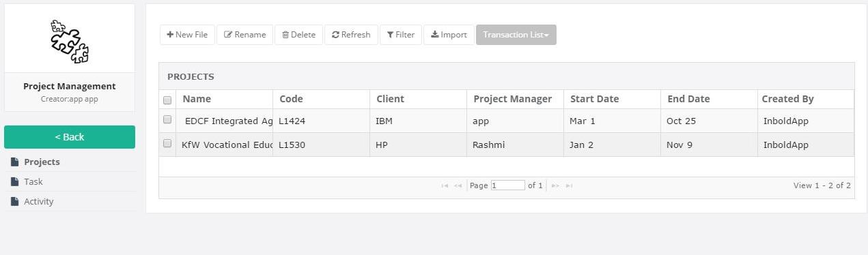Refresh the projects list
Screen dimensions: 868x255
coord(351,35)
